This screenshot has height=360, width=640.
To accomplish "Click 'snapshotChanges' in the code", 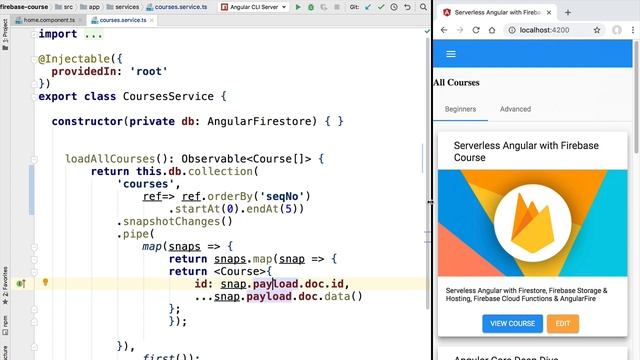I will tap(171, 221).
